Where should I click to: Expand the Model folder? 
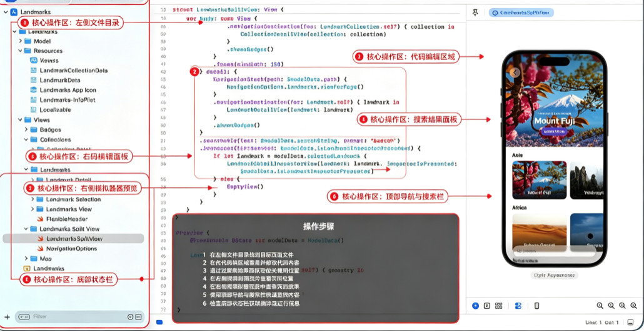pos(20,41)
